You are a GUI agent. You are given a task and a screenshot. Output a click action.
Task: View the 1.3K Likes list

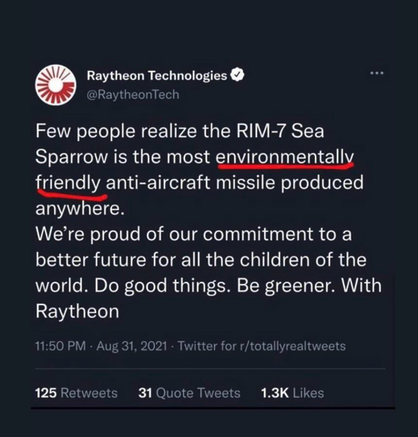coord(292,393)
